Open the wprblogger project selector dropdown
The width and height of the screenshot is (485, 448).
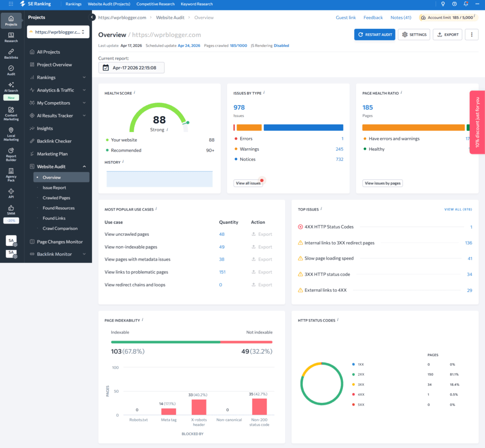58,32
